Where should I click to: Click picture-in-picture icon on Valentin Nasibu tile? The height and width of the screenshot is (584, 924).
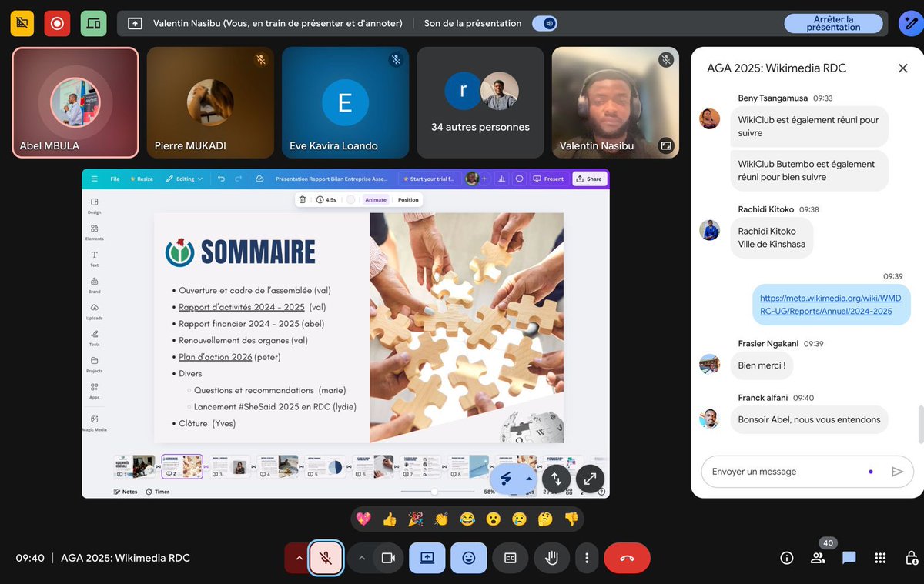[665, 145]
